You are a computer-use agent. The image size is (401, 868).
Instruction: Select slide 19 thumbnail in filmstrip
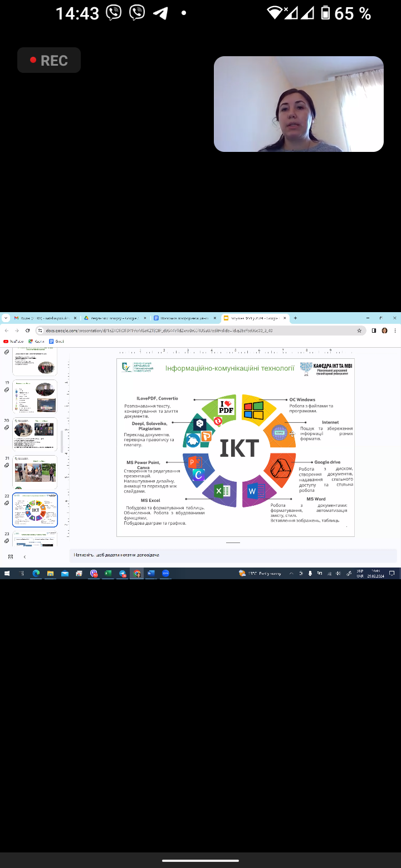tap(35, 396)
